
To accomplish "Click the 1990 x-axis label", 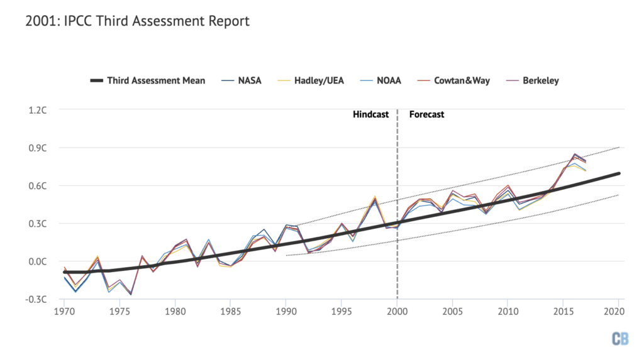I will [x=286, y=312].
